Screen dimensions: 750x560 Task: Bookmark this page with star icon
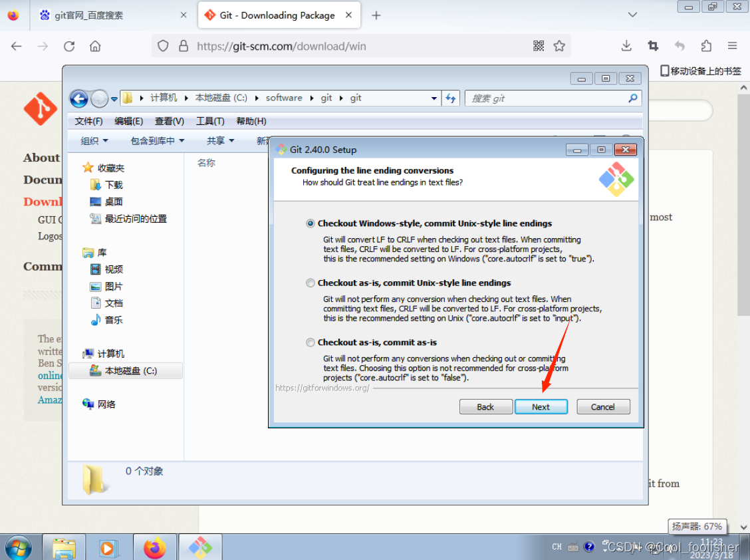pyautogui.click(x=559, y=46)
